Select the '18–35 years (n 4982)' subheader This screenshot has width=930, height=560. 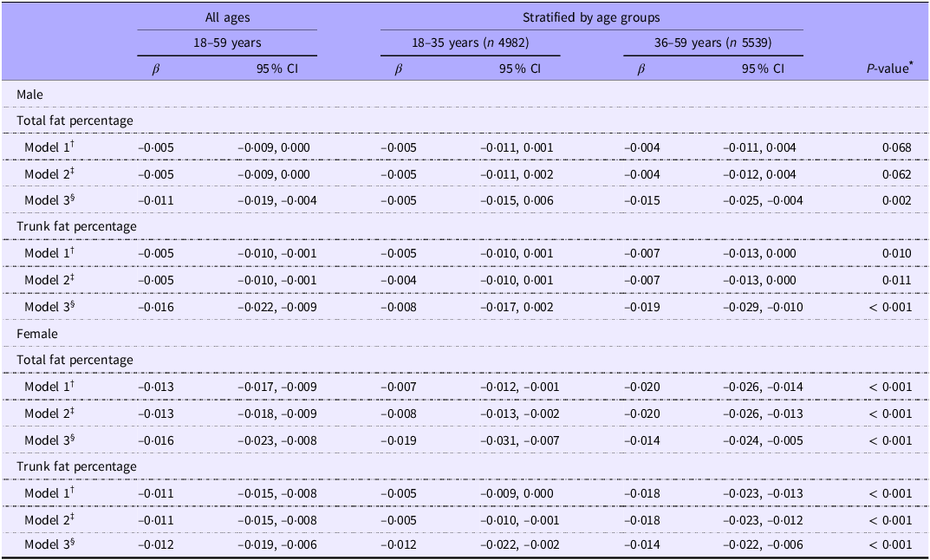(x=471, y=42)
